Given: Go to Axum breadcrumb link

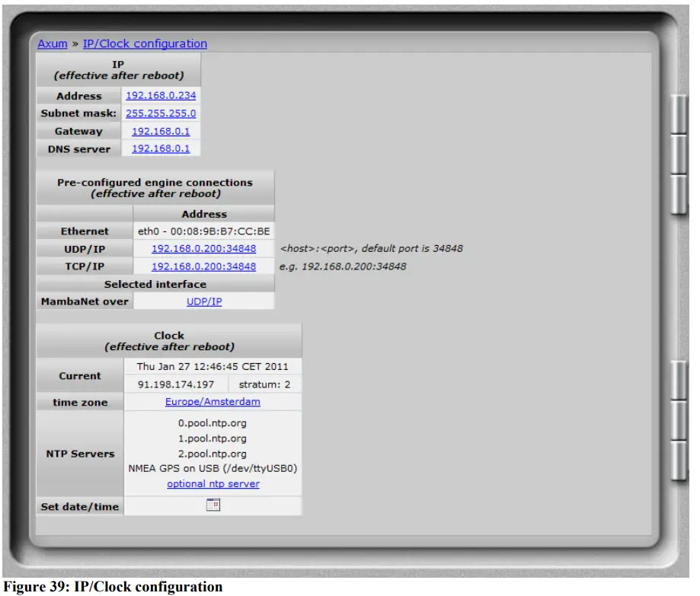Looking at the screenshot, I should point(53,43).
